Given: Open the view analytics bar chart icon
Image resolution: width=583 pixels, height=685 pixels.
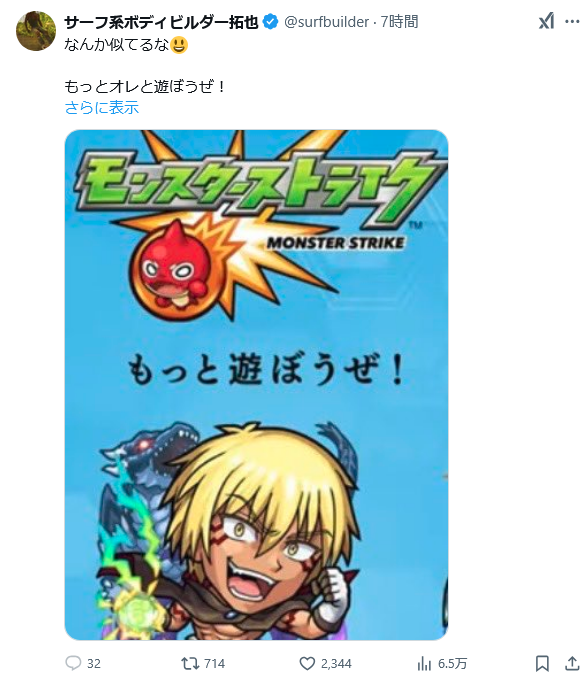Looking at the screenshot, I should pos(424,664).
